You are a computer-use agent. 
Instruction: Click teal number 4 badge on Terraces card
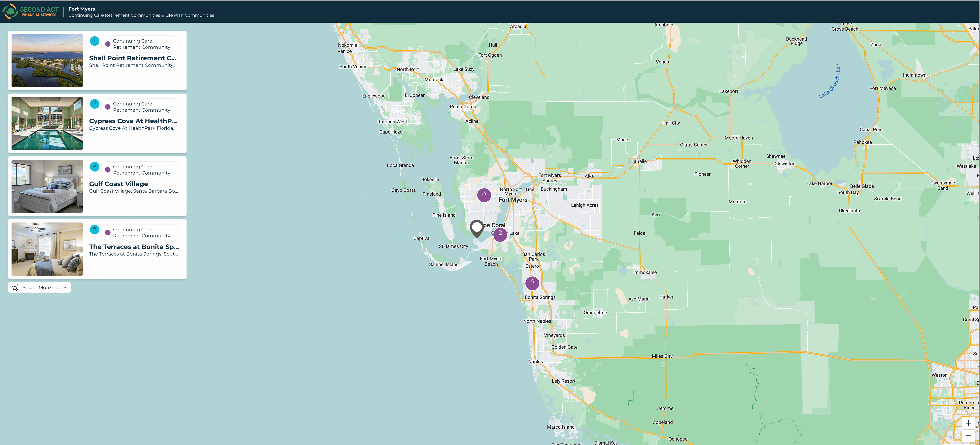click(x=94, y=229)
